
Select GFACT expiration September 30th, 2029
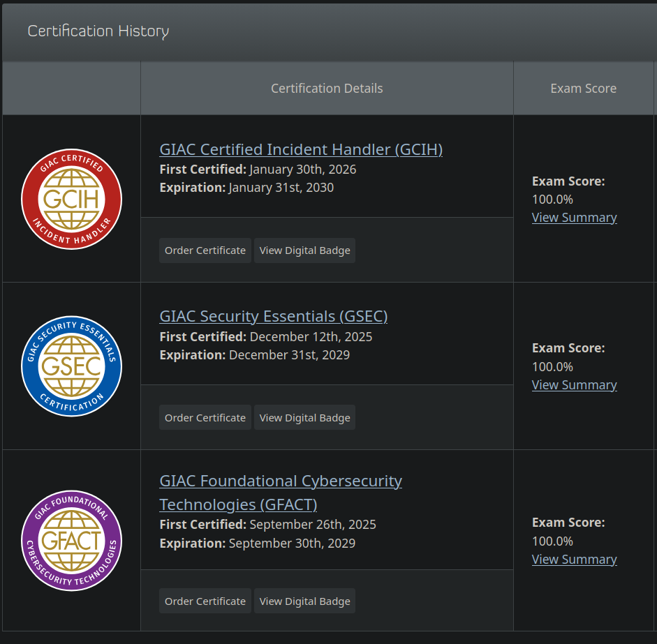(x=292, y=543)
